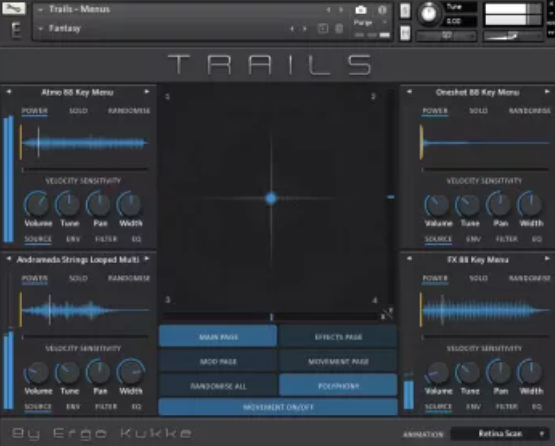The image size is (555, 446).
Task: Go to previous instrument arrow beside Trails - Menus
Action: [328, 10]
